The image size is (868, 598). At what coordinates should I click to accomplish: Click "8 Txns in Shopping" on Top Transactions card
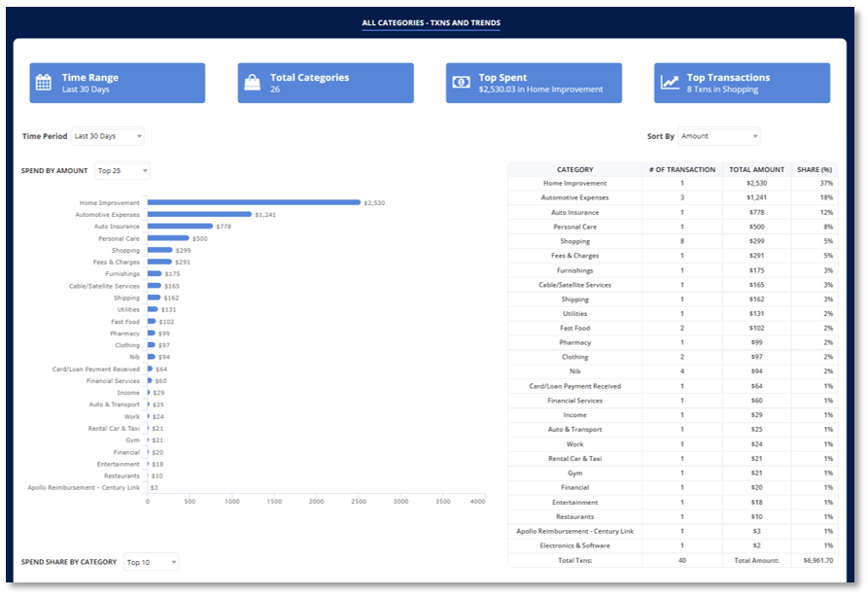(x=722, y=89)
